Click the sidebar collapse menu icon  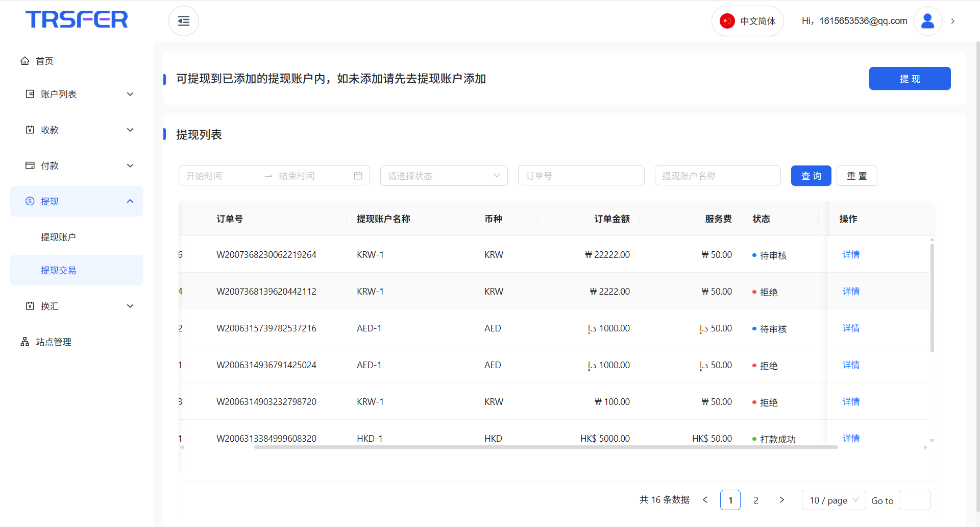[184, 21]
